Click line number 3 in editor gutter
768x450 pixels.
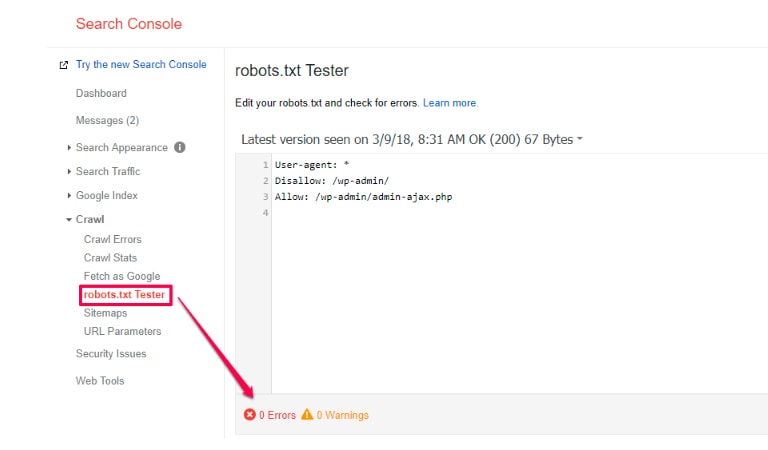[x=265, y=197]
